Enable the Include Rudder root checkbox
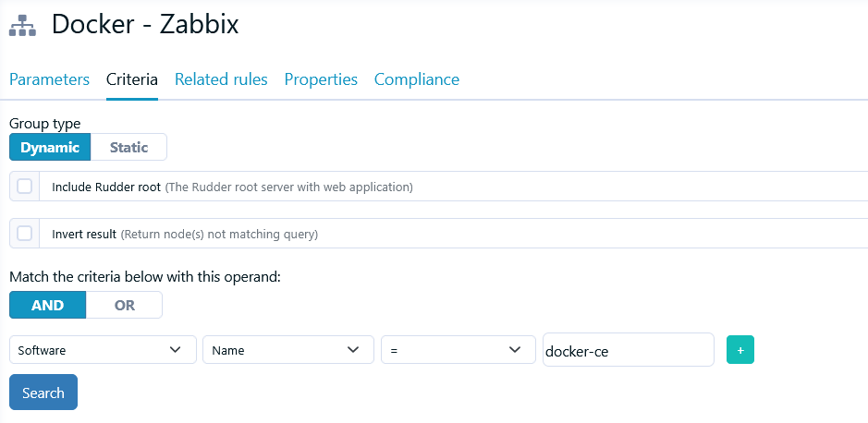 point(24,187)
